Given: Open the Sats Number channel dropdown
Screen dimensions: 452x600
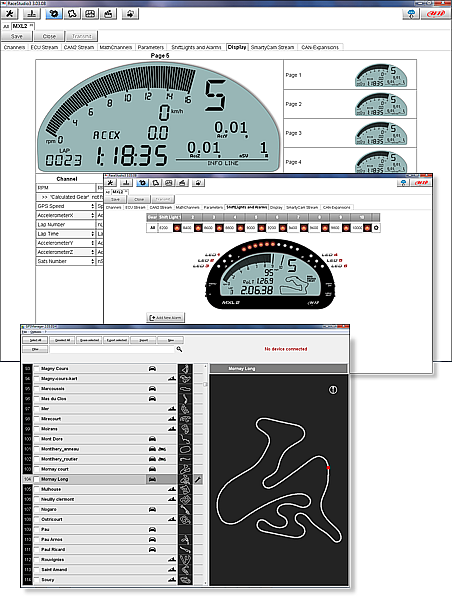Looking at the screenshot, I should point(65,261).
